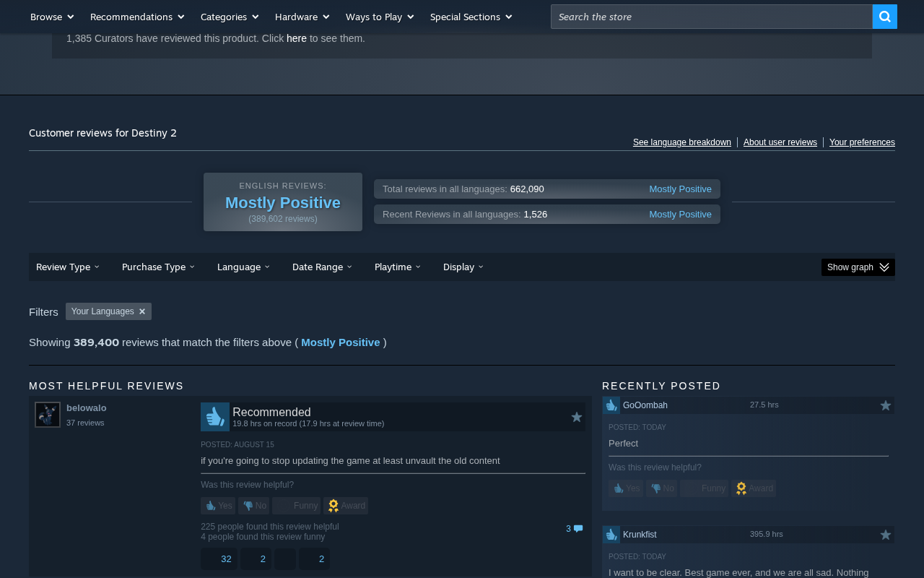Vote No on belowalo's review
The height and width of the screenshot is (578, 924).
[254, 506]
